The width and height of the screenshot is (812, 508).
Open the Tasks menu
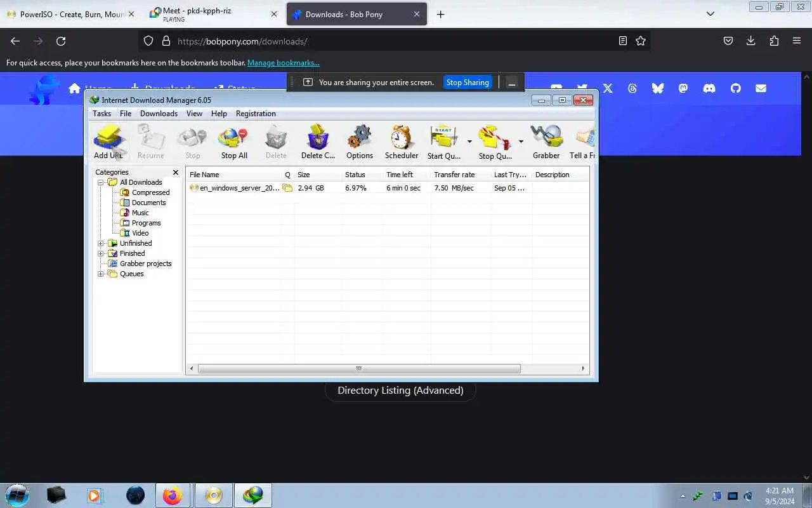(x=101, y=114)
